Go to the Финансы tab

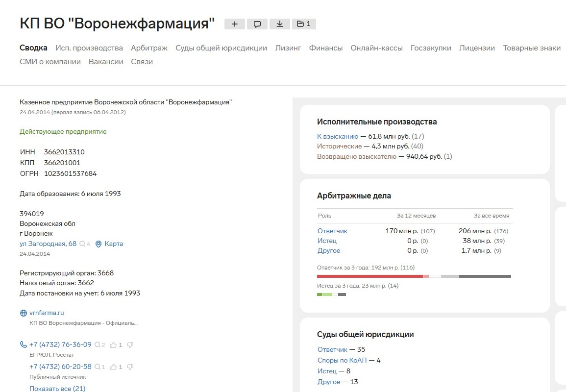point(326,48)
